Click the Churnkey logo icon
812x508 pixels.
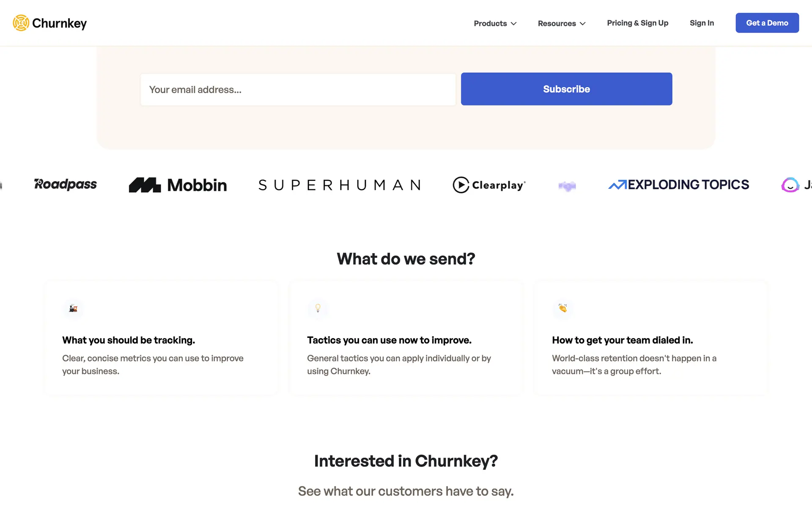[21, 23]
